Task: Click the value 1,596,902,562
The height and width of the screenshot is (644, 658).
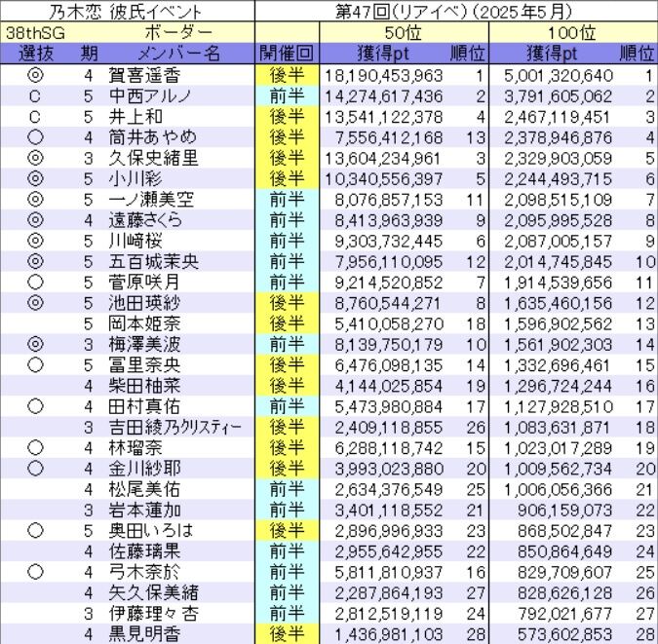Action: pyautogui.click(x=559, y=324)
